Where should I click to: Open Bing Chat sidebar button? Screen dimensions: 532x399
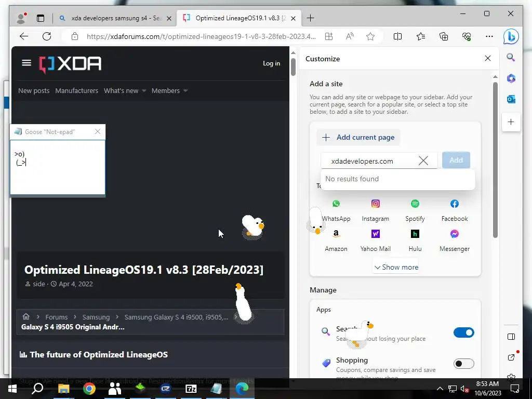511,37
